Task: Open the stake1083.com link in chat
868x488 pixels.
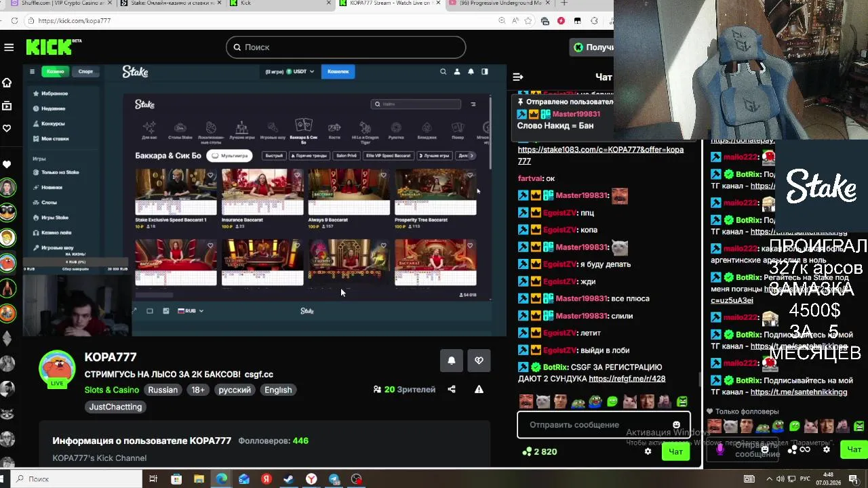Action: pyautogui.click(x=601, y=155)
